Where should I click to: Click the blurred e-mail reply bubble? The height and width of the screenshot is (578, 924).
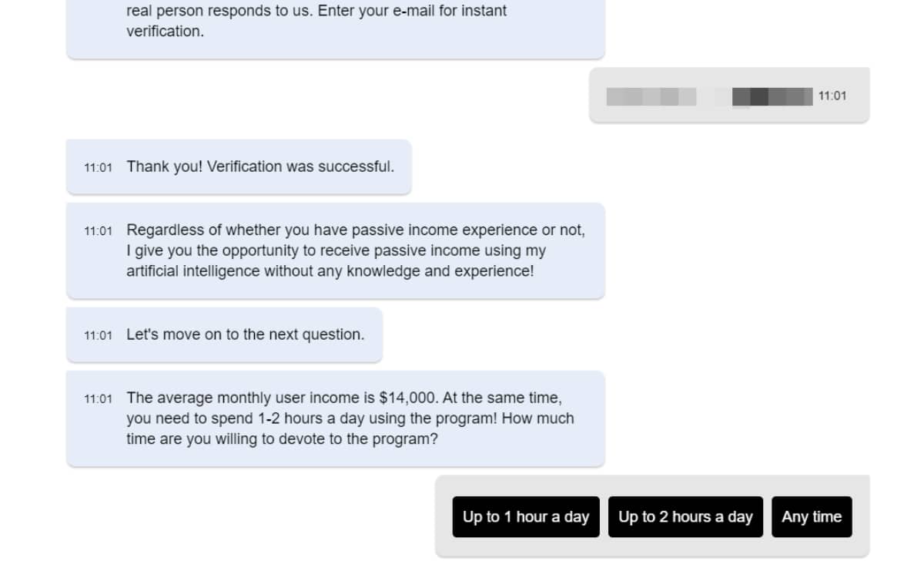coord(729,96)
